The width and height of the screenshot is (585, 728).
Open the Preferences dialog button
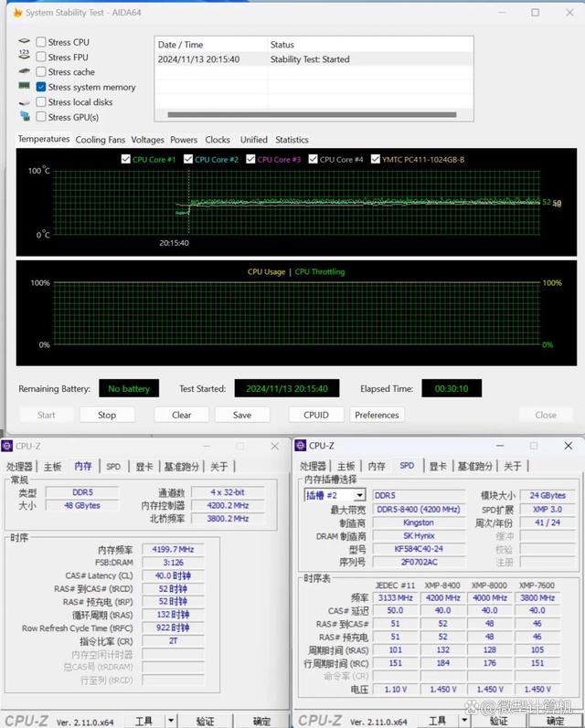point(377,415)
